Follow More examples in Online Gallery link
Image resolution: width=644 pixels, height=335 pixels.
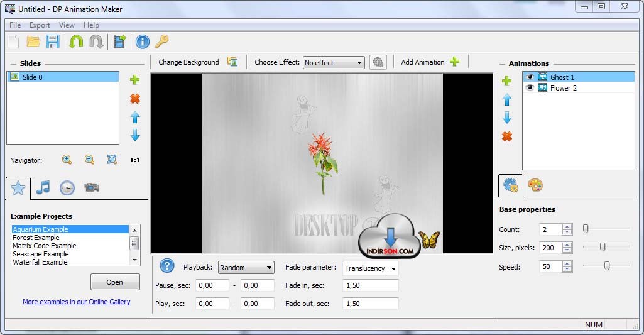pos(77,302)
